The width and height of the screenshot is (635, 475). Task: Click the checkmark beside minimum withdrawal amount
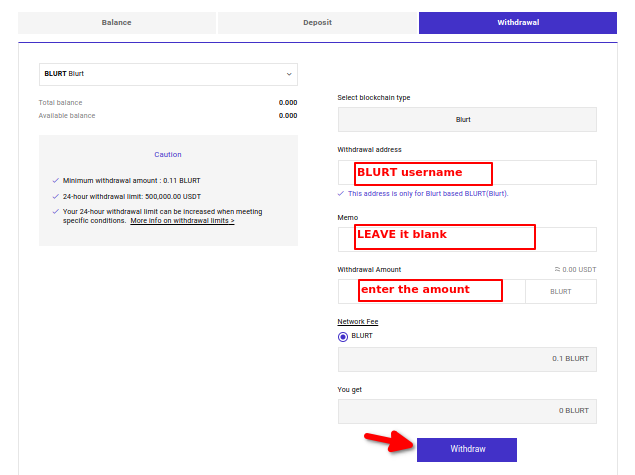[x=56, y=181]
